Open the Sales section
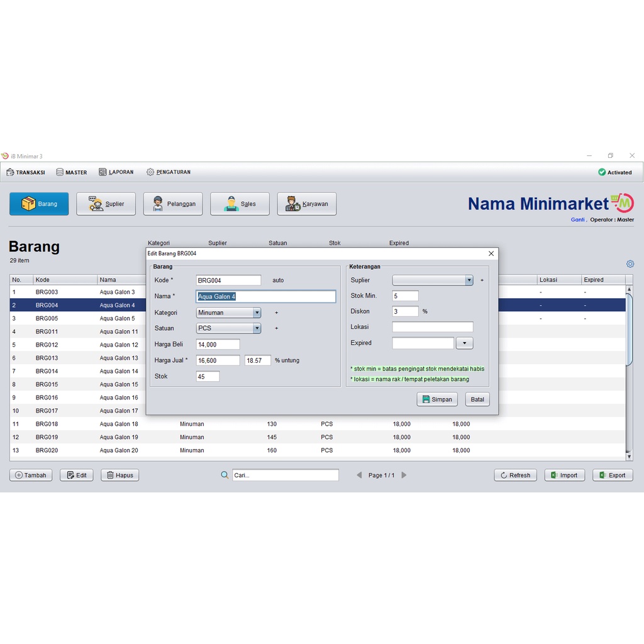 coord(240,204)
